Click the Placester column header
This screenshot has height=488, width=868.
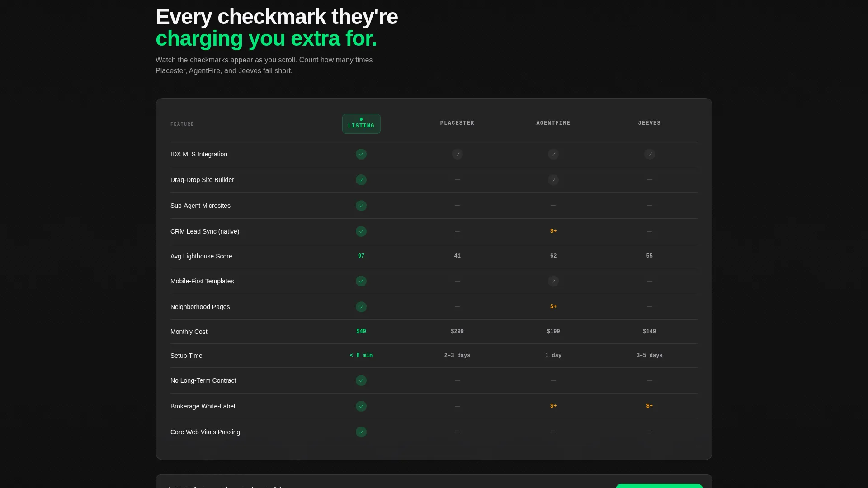tap(457, 123)
